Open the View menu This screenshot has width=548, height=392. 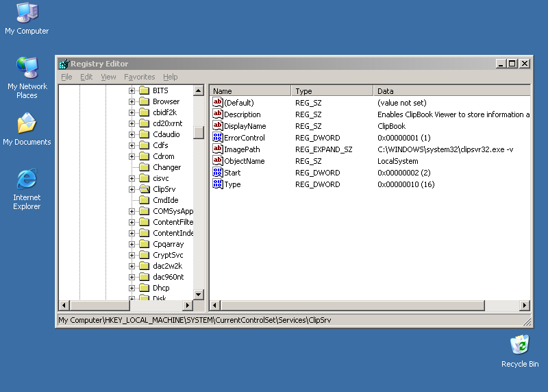coord(108,77)
